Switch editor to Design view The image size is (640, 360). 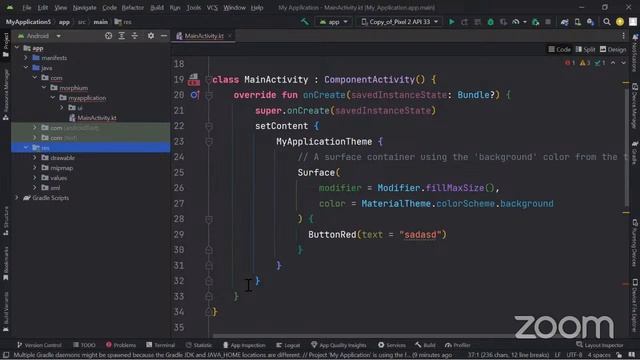(x=613, y=49)
